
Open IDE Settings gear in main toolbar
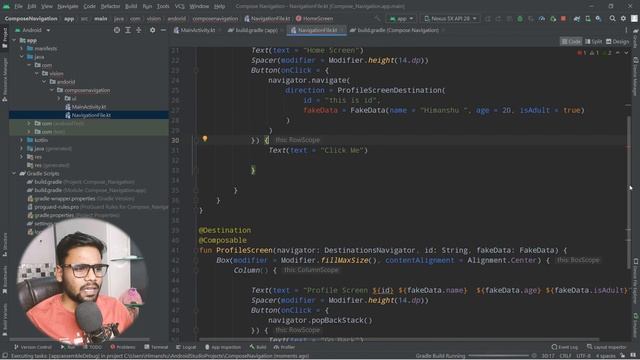[x=623, y=18]
